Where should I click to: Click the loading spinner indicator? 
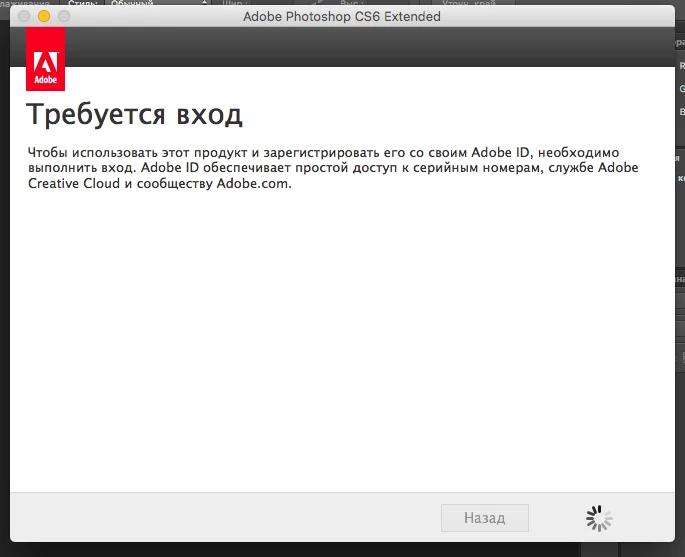pyautogui.click(x=599, y=518)
